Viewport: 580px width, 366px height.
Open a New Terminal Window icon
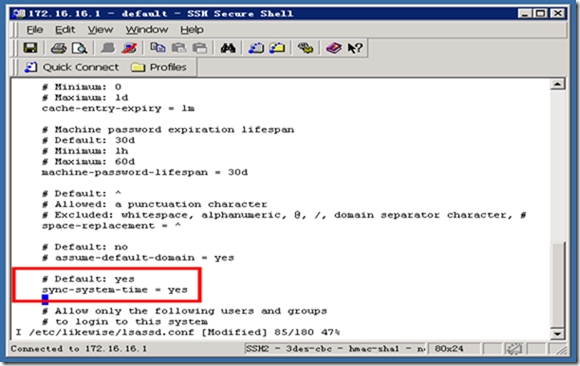[256, 48]
